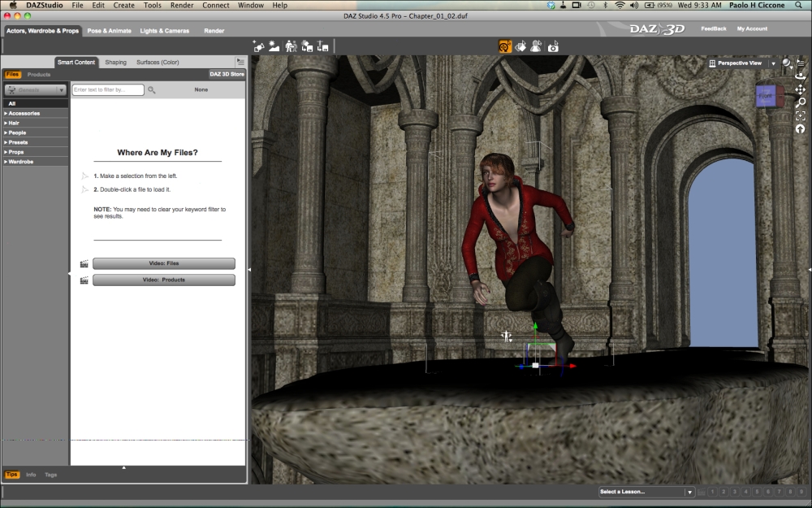812x508 pixels.
Task: Open the Lights & Cameras activity tab
Action: click(165, 31)
